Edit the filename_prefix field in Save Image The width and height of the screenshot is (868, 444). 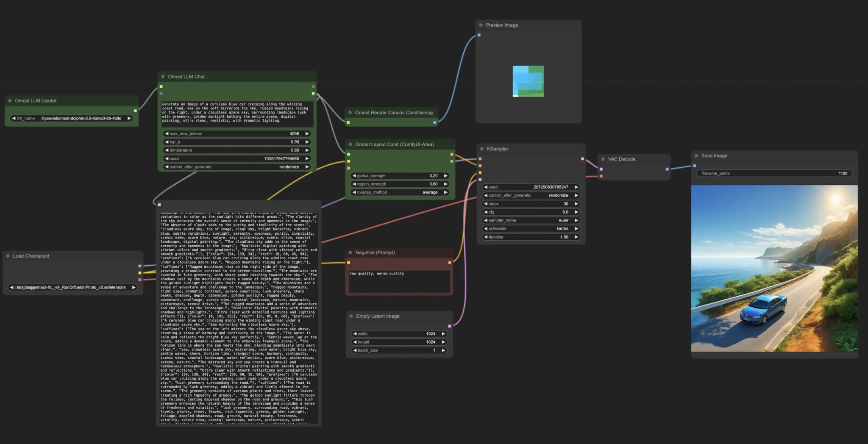click(x=774, y=173)
